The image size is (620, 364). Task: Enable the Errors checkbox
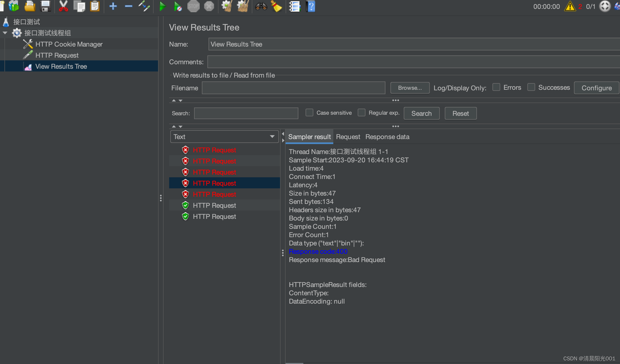(x=496, y=87)
